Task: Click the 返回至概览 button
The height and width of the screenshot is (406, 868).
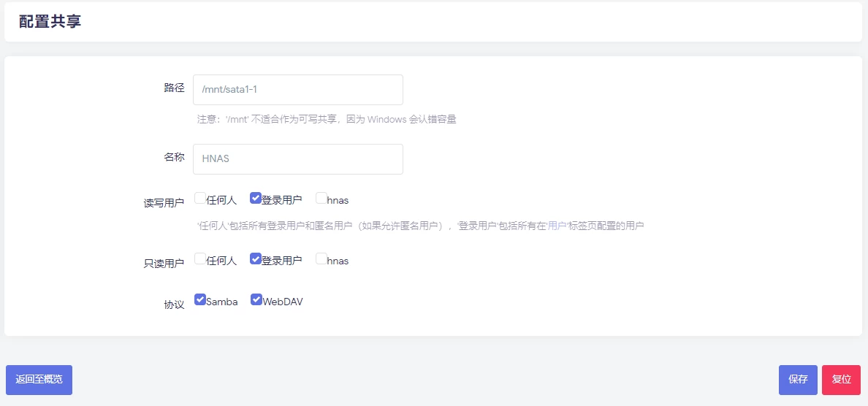Action: [x=39, y=380]
